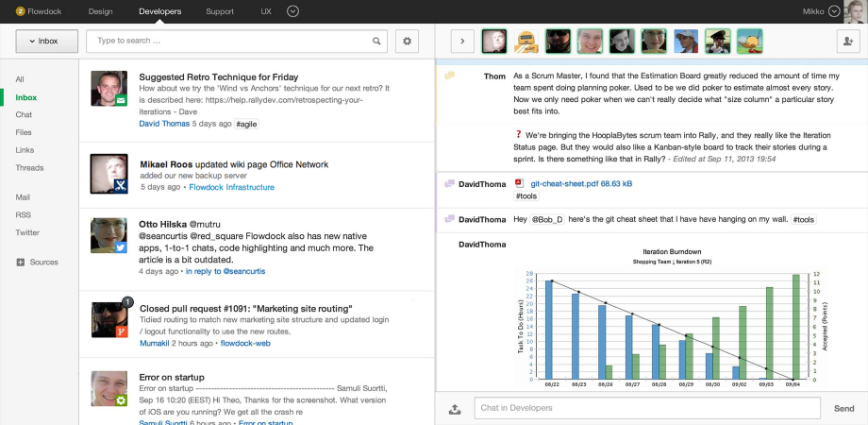Switch to the UX flow tab
The image size is (868, 425).
266,11
